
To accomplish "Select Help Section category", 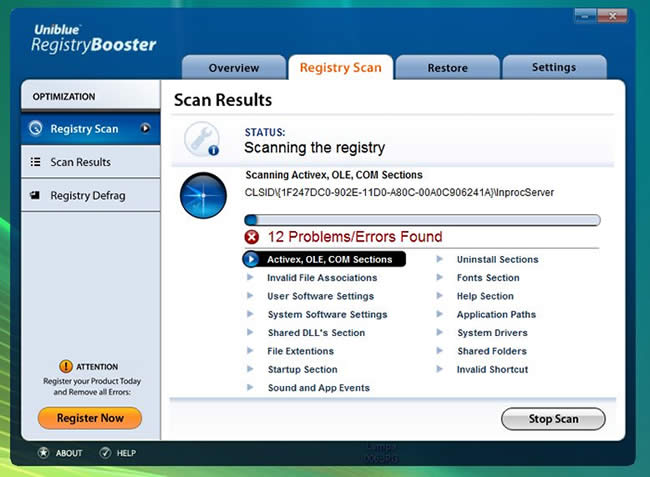I will [x=485, y=296].
